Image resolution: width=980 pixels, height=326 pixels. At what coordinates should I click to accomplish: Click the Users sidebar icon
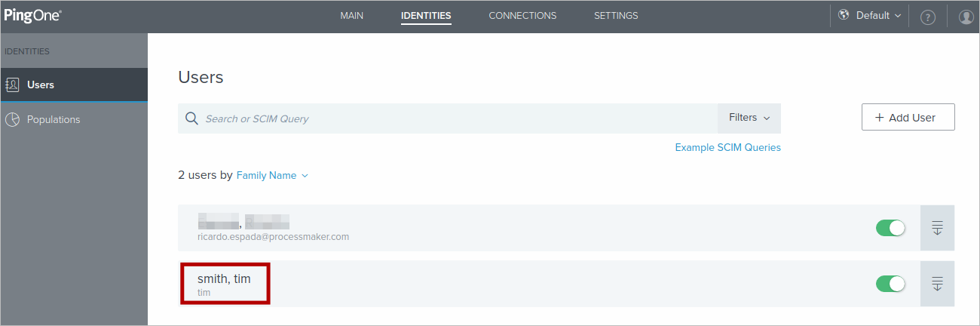pyautogui.click(x=12, y=85)
